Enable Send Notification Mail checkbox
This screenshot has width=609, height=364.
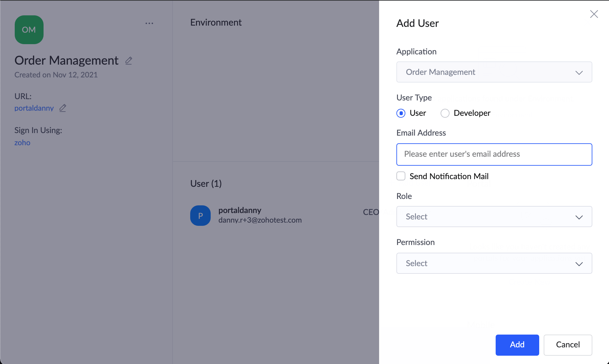401,176
